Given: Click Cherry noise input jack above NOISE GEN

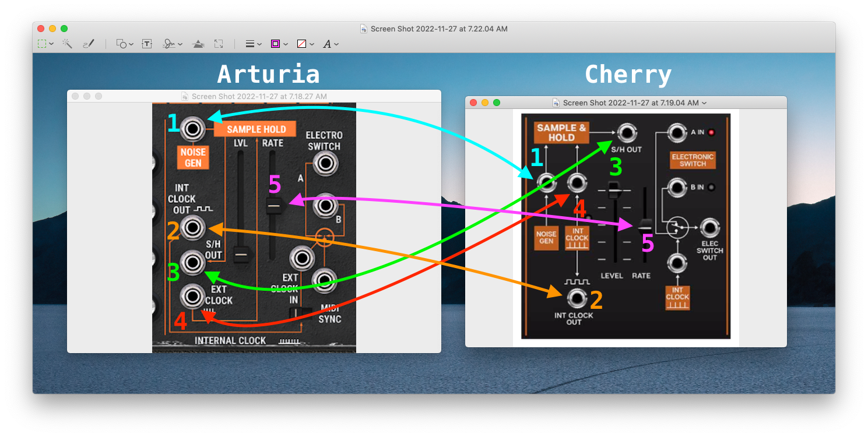Looking at the screenshot, I should [546, 184].
